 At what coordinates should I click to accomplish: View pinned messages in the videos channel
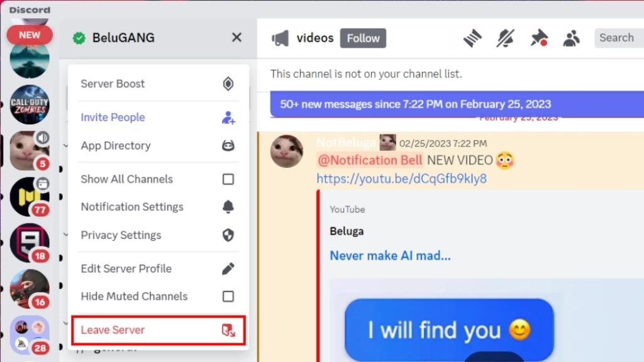tap(538, 38)
